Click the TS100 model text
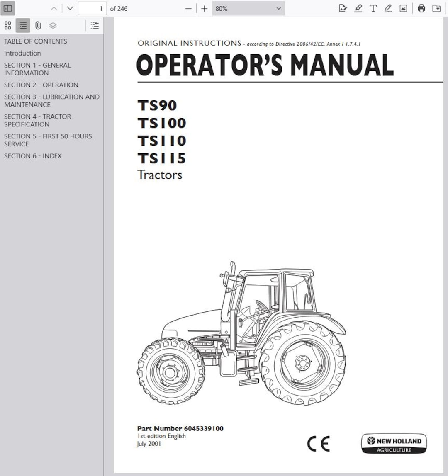 (162, 123)
